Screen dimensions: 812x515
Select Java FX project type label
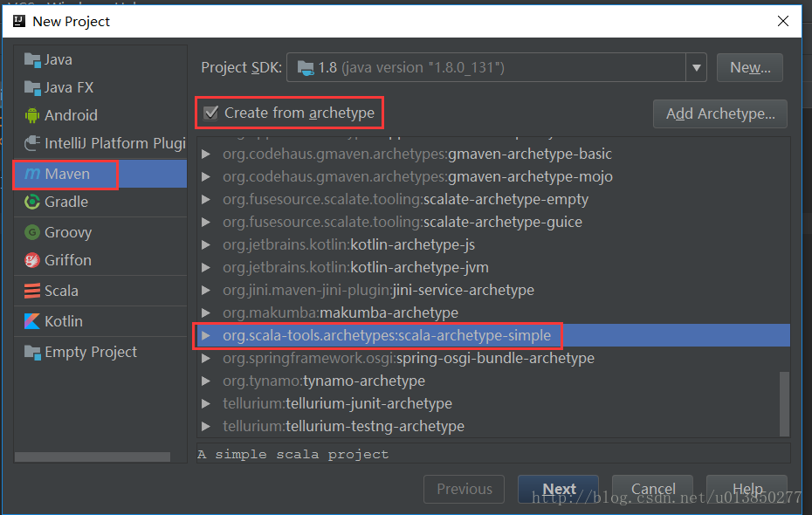(69, 88)
